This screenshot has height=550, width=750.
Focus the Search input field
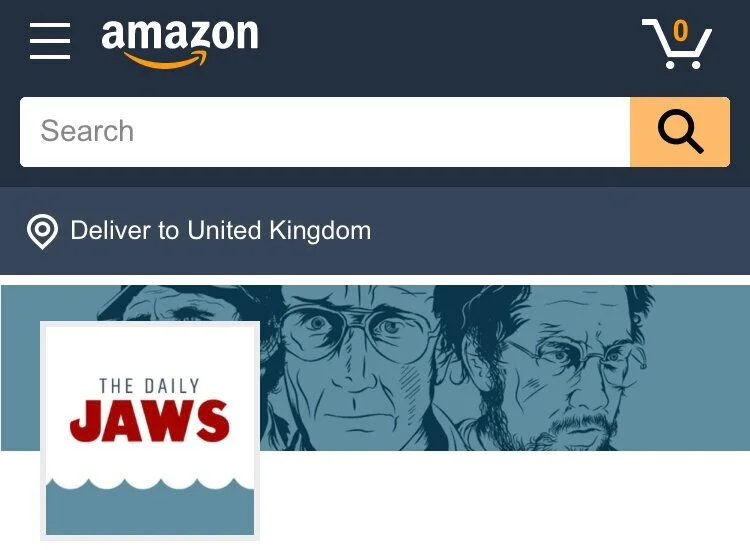tap(325, 132)
